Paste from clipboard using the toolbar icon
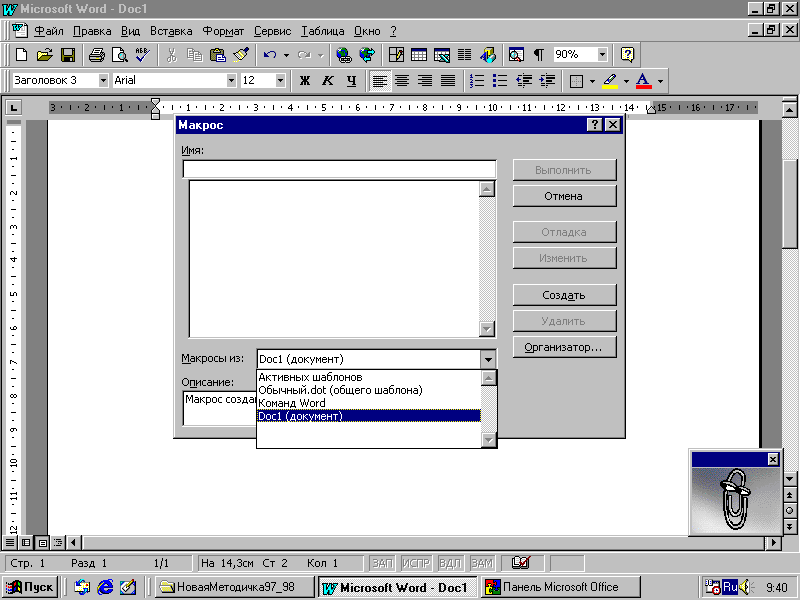The image size is (800, 600). pyautogui.click(x=218, y=55)
